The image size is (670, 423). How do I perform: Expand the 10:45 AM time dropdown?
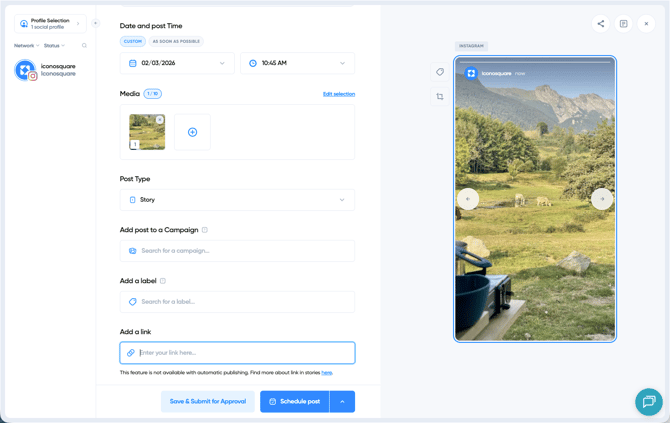(297, 63)
